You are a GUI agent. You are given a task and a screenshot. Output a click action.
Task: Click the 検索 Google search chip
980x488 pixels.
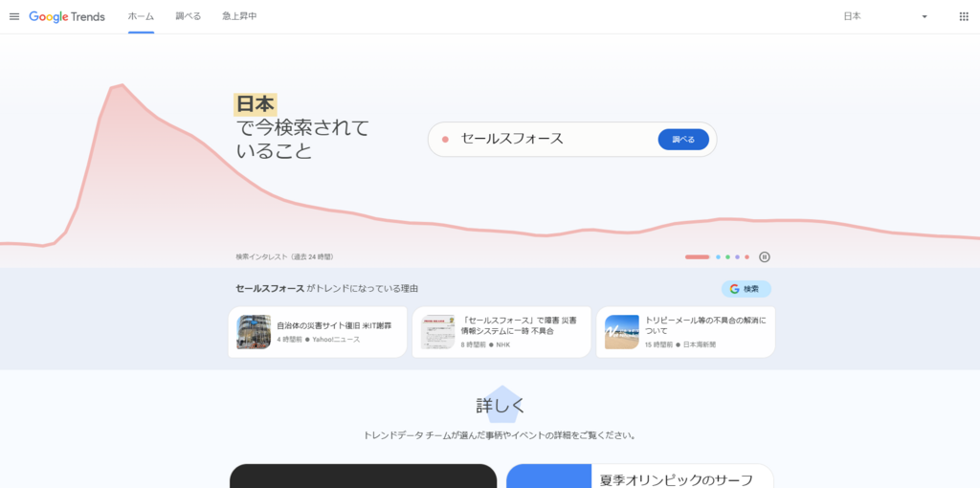coord(746,289)
